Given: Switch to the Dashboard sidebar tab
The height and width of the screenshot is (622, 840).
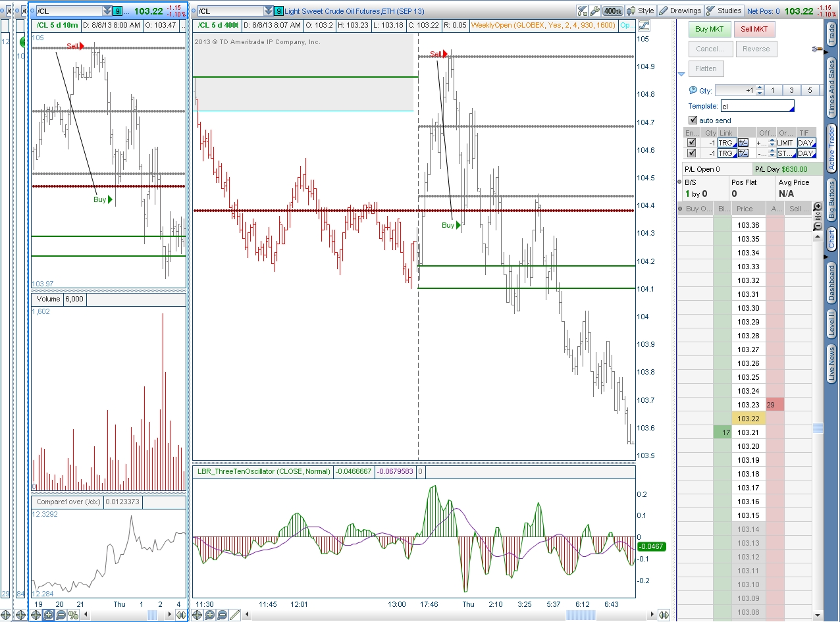Looking at the screenshot, I should [831, 282].
